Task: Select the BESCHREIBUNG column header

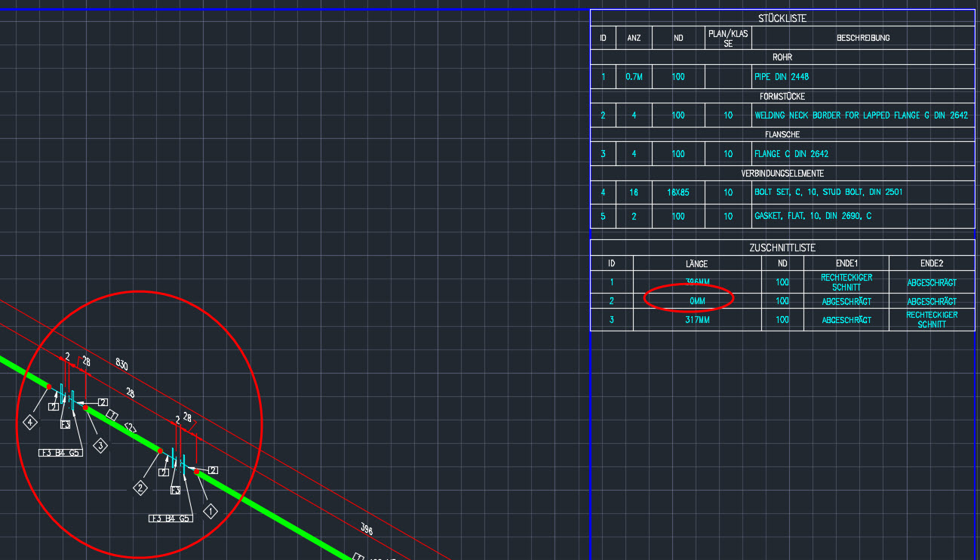Action: coord(863,38)
